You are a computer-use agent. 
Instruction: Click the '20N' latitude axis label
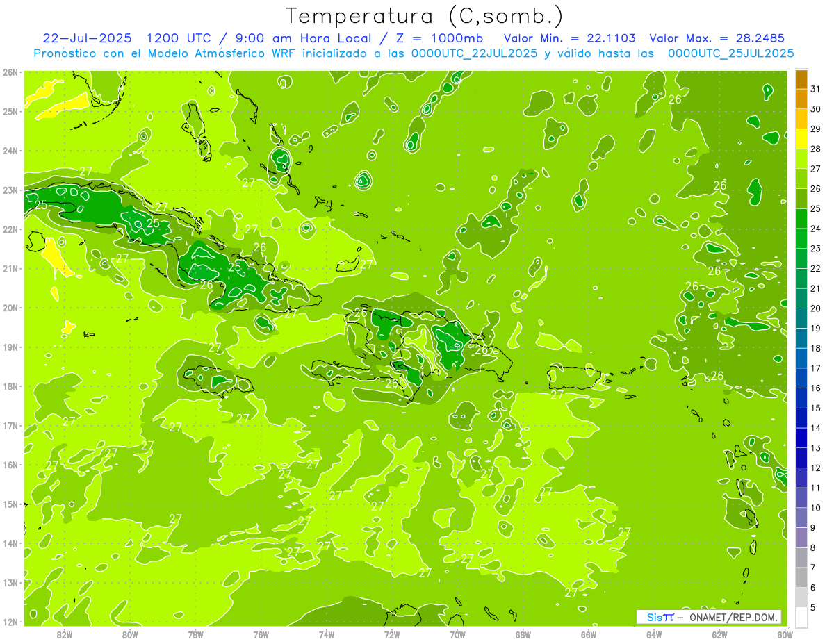tap(10, 308)
